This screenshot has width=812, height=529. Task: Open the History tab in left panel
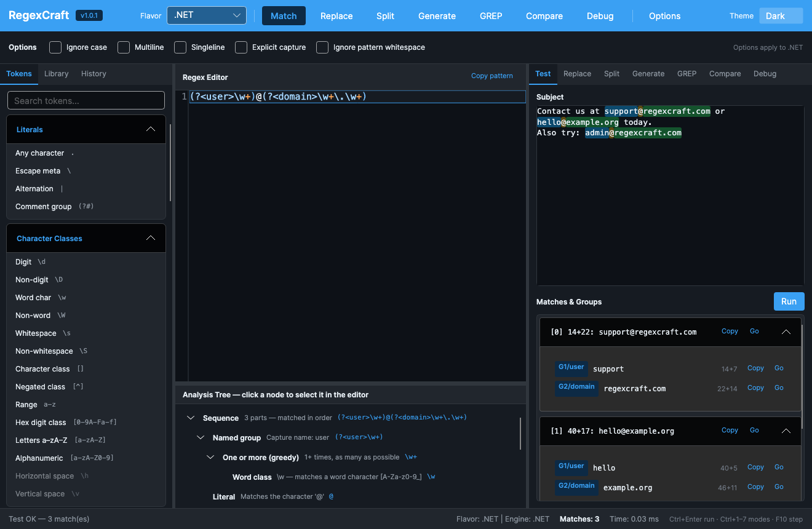[94, 74]
